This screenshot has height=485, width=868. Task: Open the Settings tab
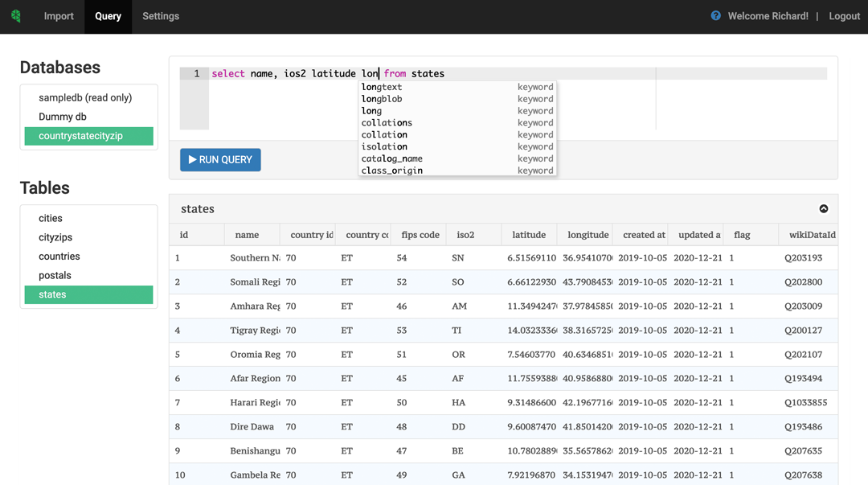pos(161,16)
